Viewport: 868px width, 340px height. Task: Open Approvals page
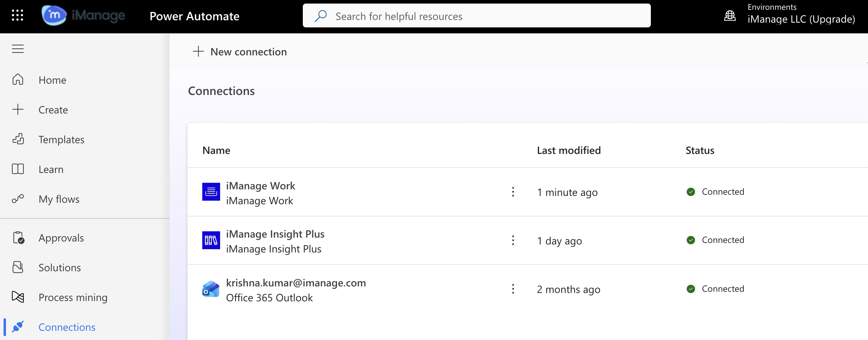pos(61,238)
